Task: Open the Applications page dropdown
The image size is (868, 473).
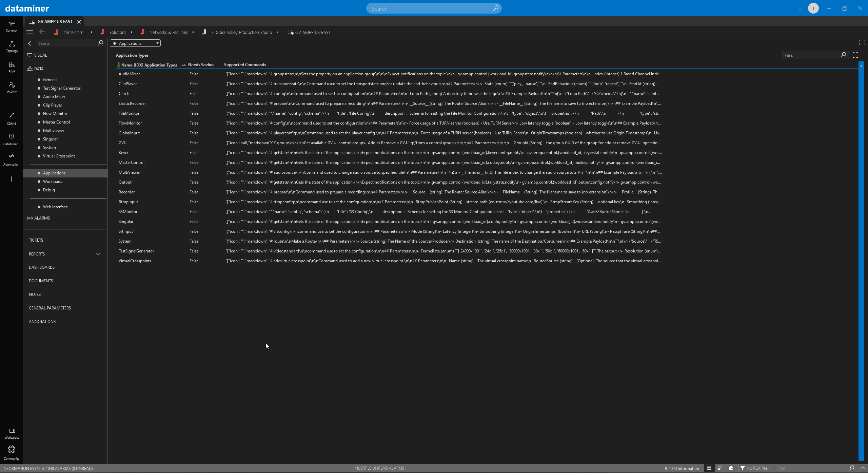Action: [135, 43]
